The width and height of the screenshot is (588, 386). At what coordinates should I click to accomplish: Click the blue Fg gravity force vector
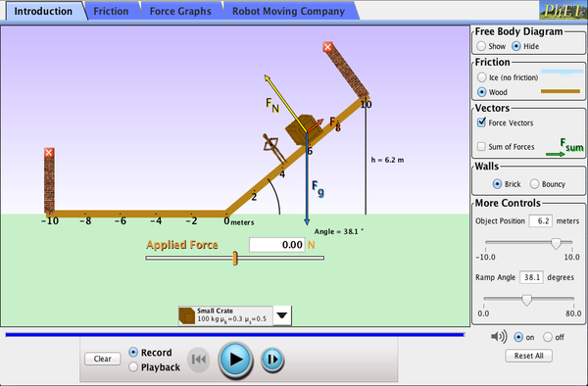point(307,178)
